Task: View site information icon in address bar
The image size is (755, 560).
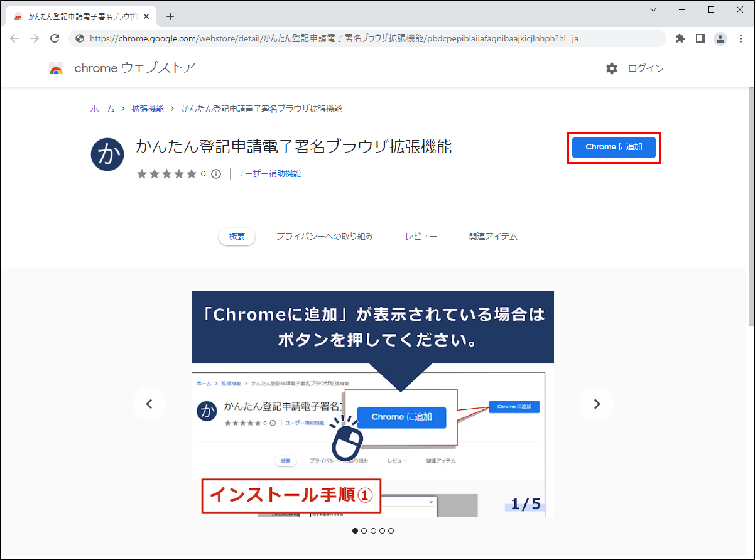Action: click(80, 38)
